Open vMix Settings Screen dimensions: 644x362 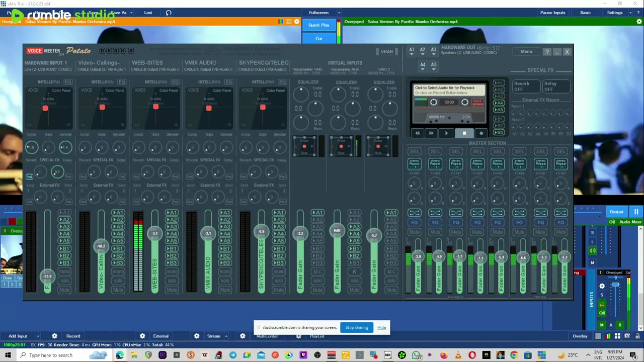pyautogui.click(x=615, y=13)
